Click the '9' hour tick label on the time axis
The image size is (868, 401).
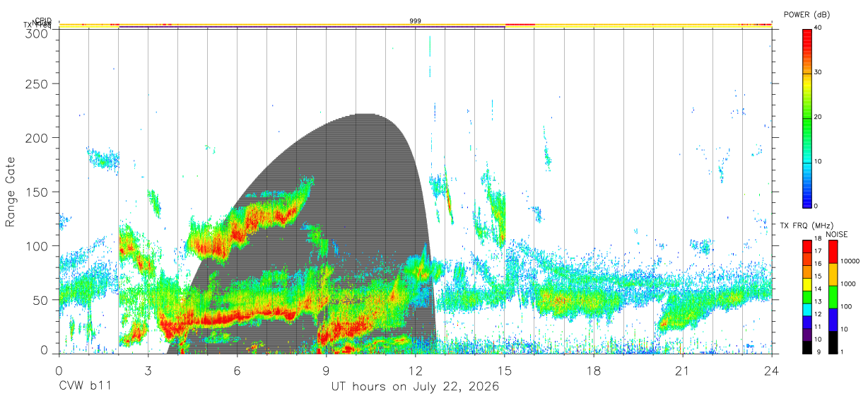tap(327, 371)
